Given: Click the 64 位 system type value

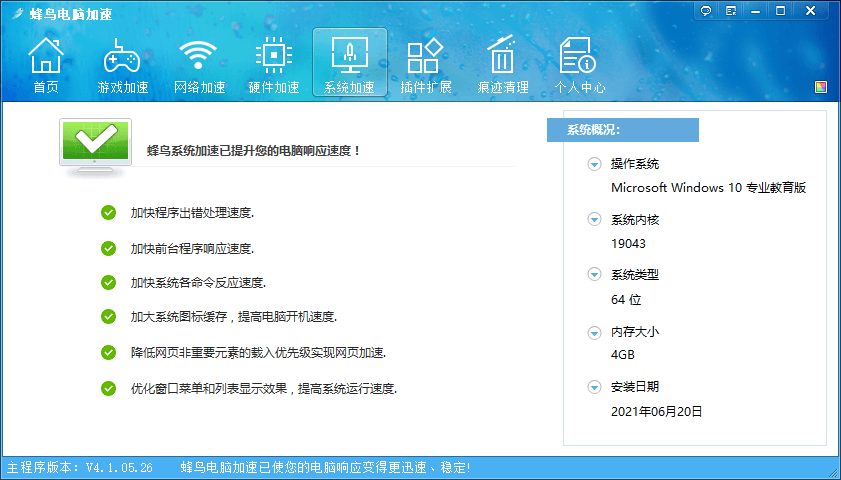Looking at the screenshot, I should 626,299.
